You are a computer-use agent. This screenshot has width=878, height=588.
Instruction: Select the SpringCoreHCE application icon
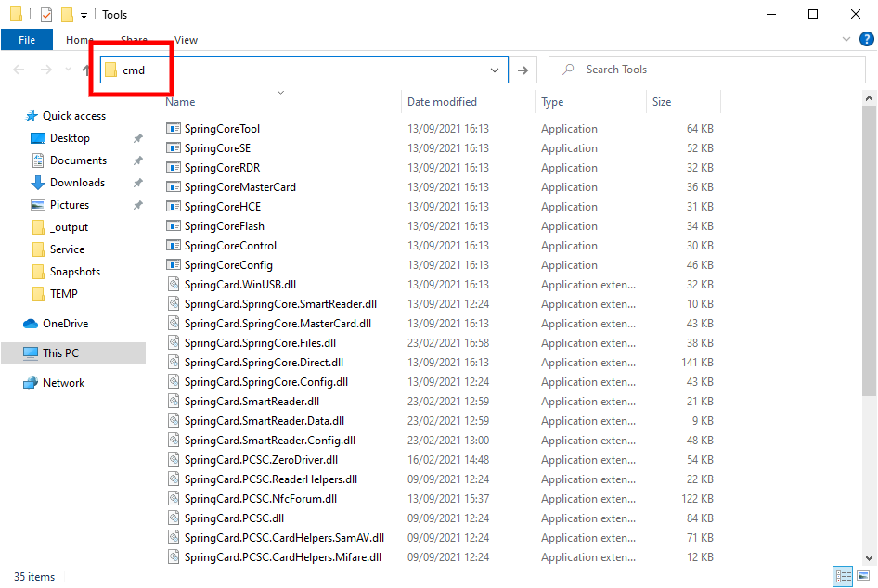click(174, 207)
